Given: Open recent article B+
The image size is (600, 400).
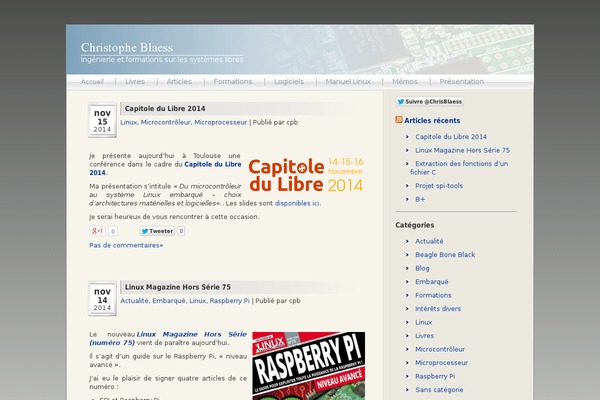Looking at the screenshot, I should pos(420,199).
